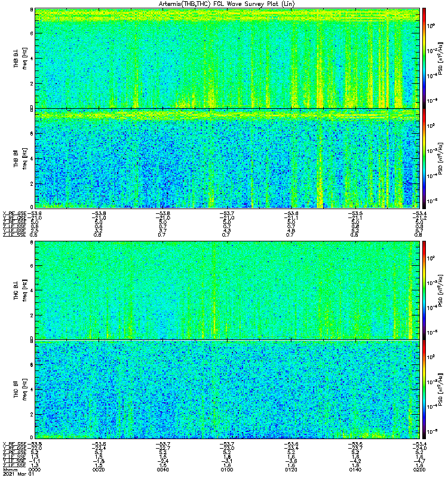The width and height of the screenshot is (448, 478).
Task: Click the colorbar of the THB parallel panel
Action: click(424, 158)
